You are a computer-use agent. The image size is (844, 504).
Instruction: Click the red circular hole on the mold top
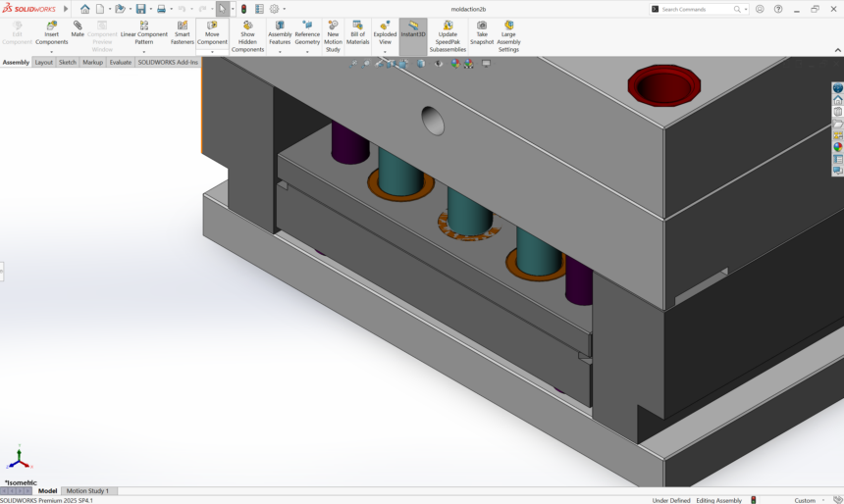click(x=663, y=85)
